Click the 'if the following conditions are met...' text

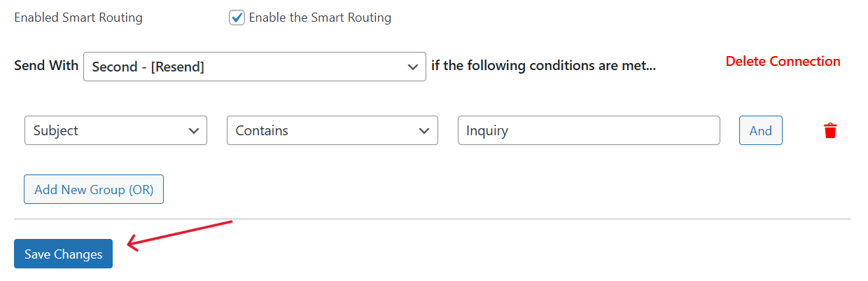(x=543, y=67)
